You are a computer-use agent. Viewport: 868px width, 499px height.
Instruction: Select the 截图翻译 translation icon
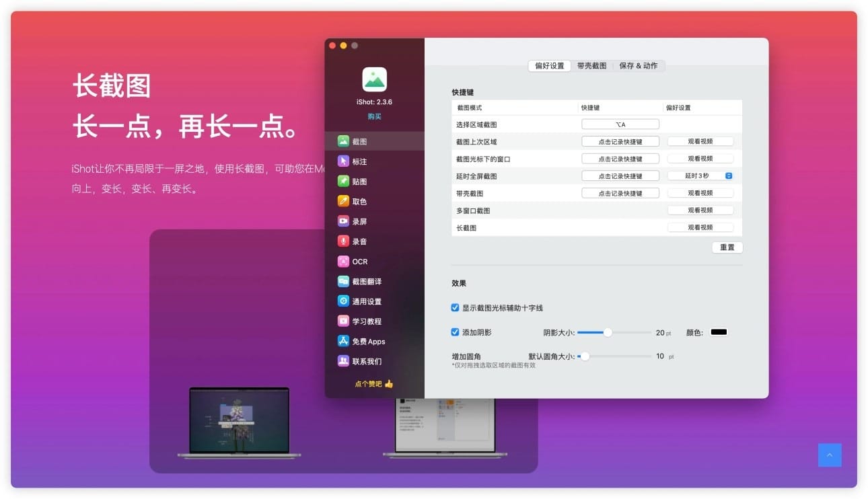tap(343, 281)
